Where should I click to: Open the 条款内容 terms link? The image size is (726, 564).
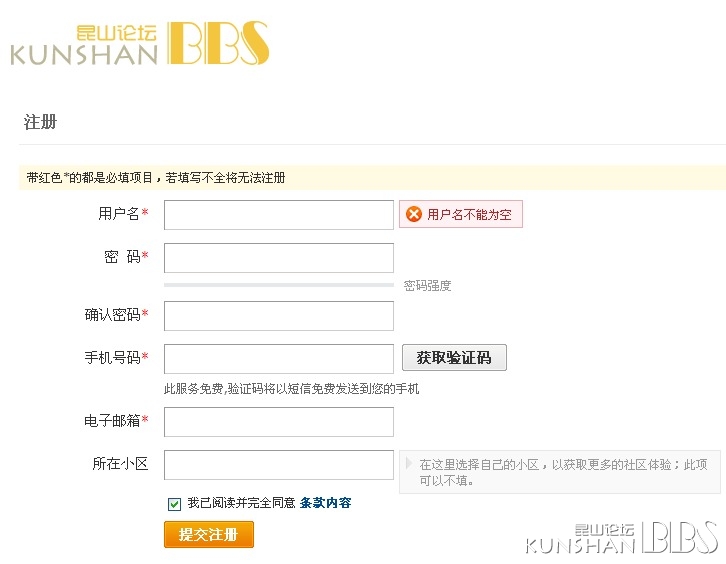coord(325,503)
